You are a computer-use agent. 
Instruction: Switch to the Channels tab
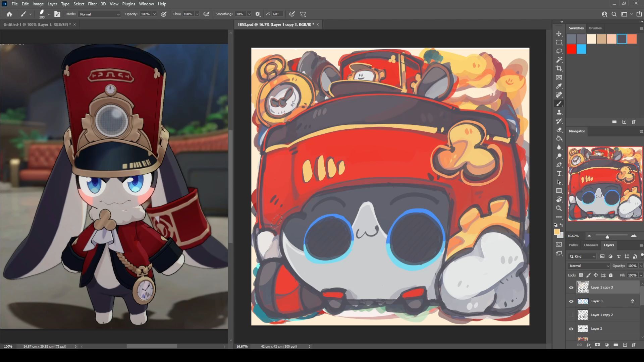[x=591, y=245]
